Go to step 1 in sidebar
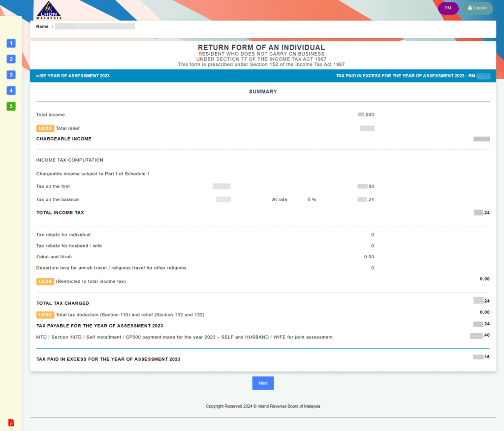Viewport: 504px width, 431px height. pyautogui.click(x=11, y=43)
